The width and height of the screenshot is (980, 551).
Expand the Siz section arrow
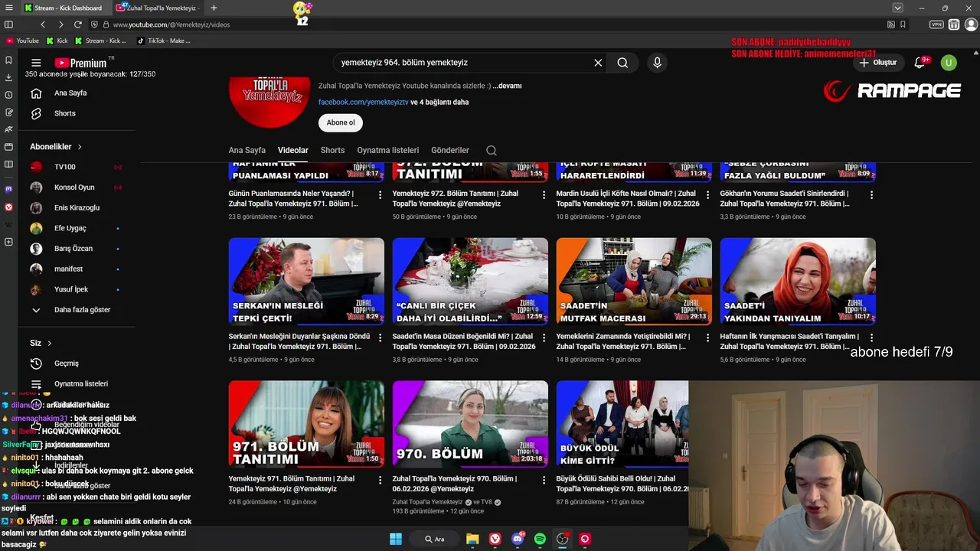coord(50,343)
